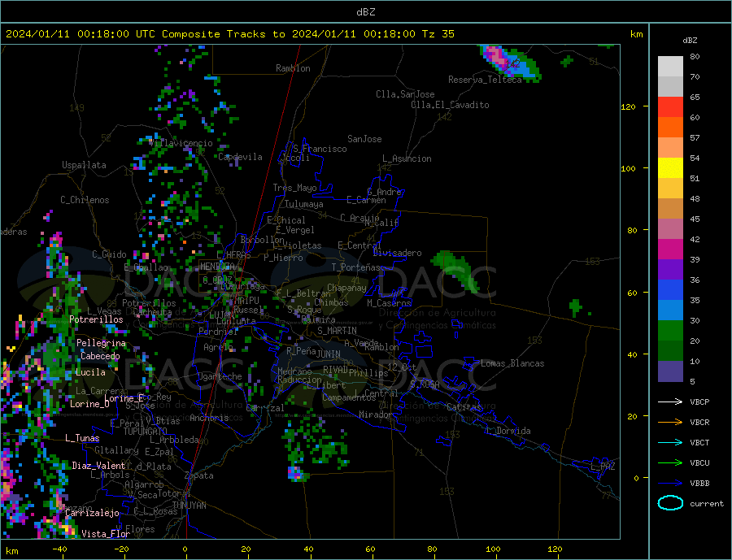The image size is (732, 560).
Task: Select the Villavicencio label
Action: 181,143
